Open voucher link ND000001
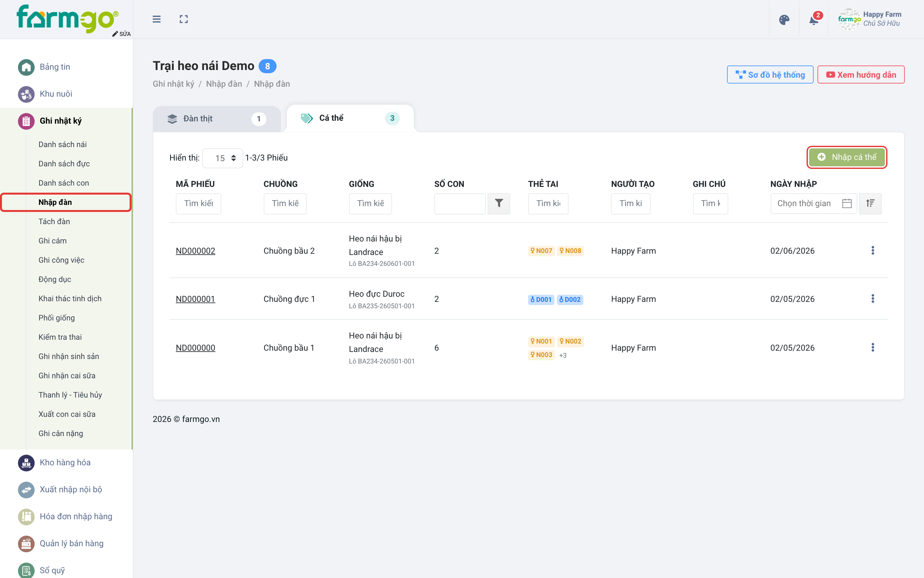Viewport: 924px width, 578px height. 195,299
